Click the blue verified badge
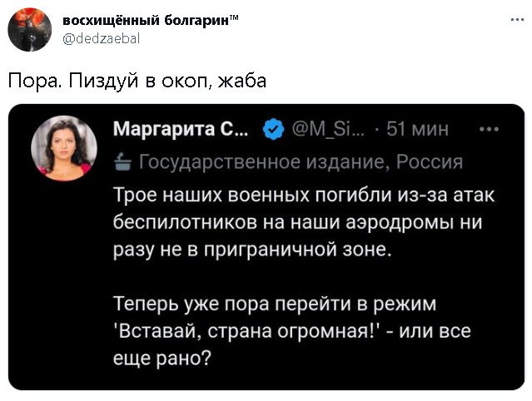Image resolution: width=532 pixels, height=401 pixels. 271,129
